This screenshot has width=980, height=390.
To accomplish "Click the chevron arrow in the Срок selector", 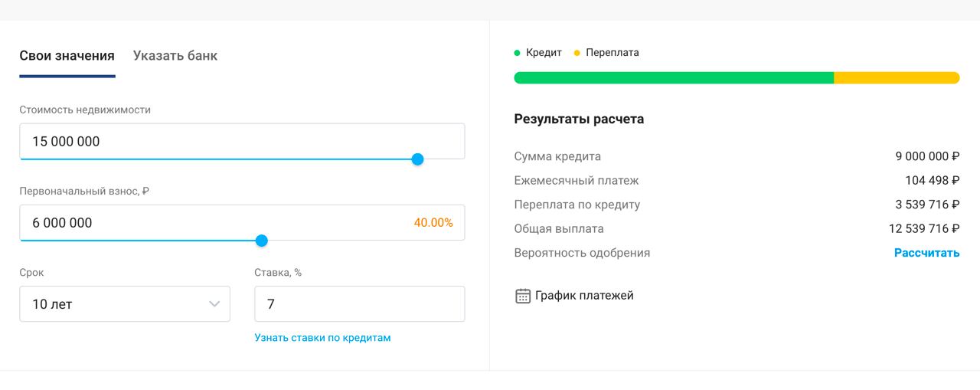I will point(214,304).
